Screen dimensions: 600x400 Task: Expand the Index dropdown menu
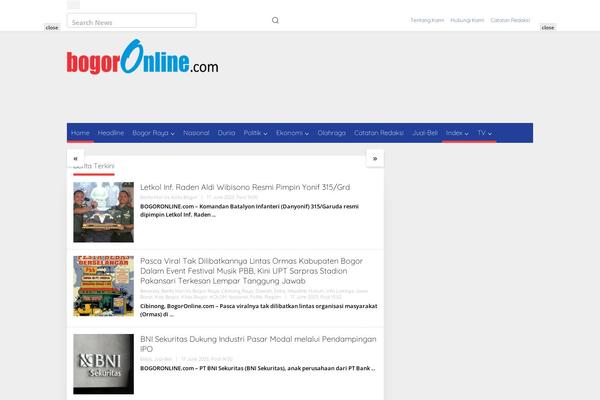(x=457, y=133)
